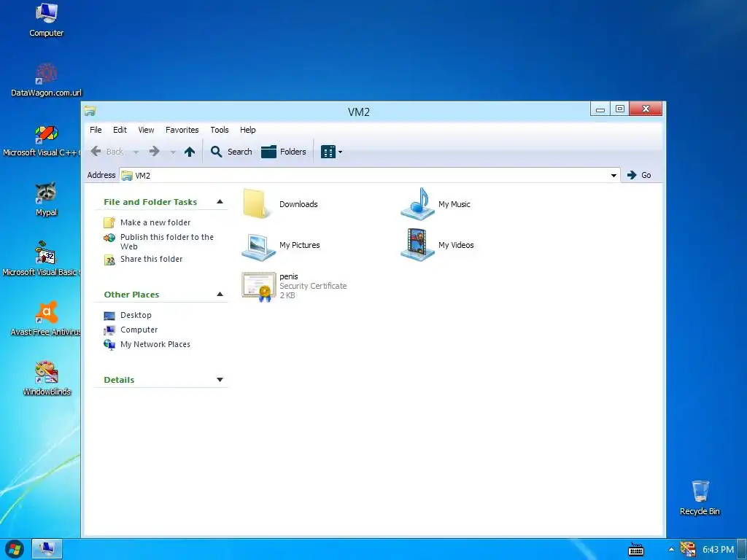Click Make a new folder
747x560 pixels.
[155, 222]
